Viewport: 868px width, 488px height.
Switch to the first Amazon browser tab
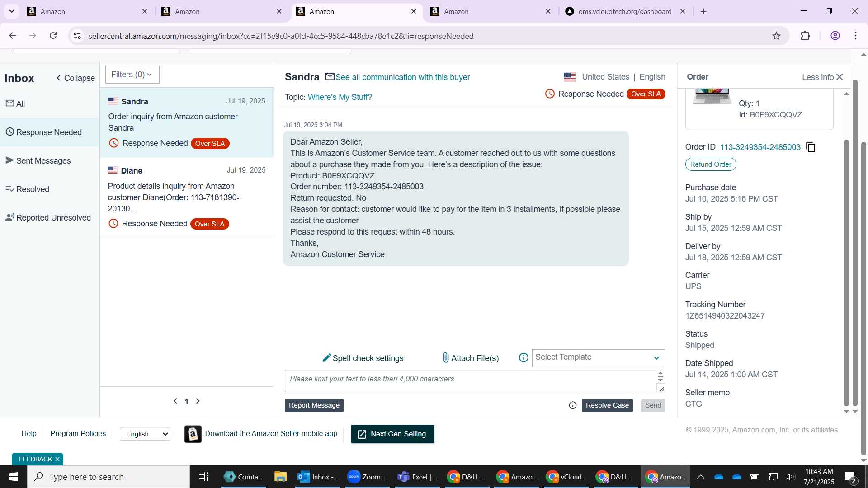coord(87,11)
